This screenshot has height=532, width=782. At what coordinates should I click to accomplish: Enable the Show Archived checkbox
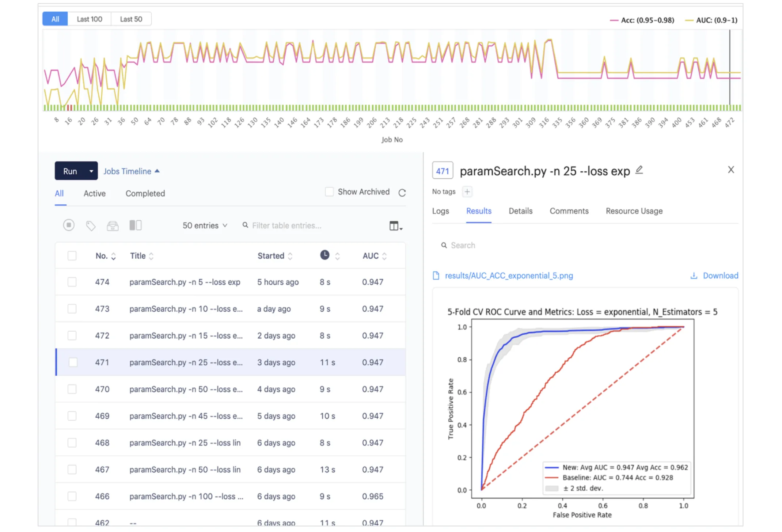[329, 192]
